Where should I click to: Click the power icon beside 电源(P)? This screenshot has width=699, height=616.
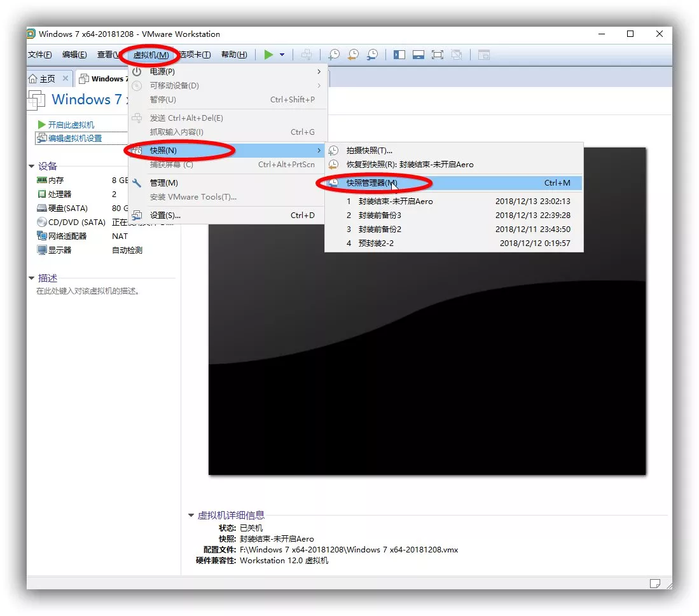point(137,71)
